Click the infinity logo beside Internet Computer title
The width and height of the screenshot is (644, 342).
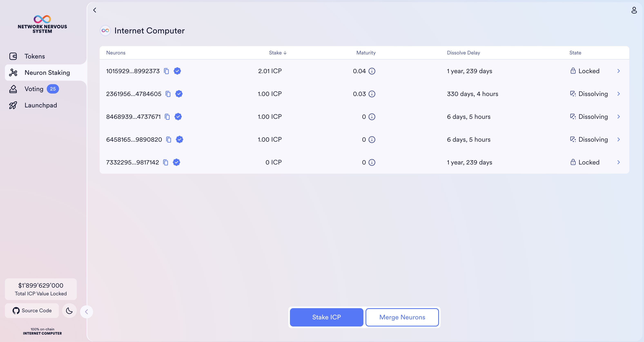pyautogui.click(x=105, y=31)
